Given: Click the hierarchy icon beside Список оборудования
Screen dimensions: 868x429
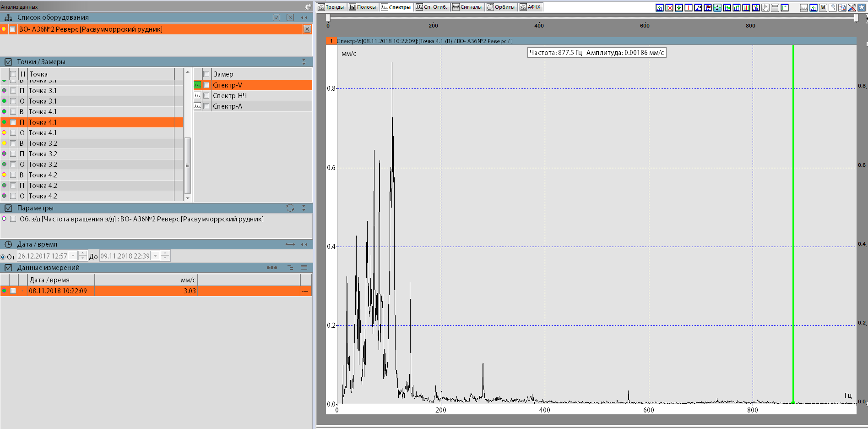Looking at the screenshot, I should tap(8, 17).
